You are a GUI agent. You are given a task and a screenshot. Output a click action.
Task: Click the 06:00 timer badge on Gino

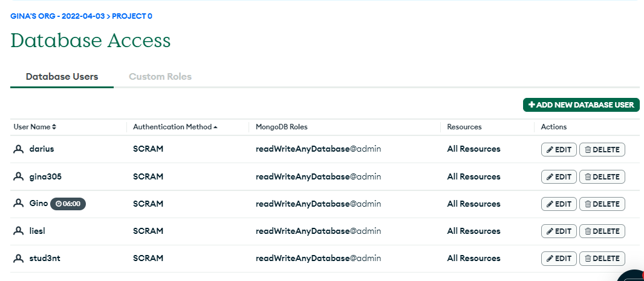click(x=68, y=204)
